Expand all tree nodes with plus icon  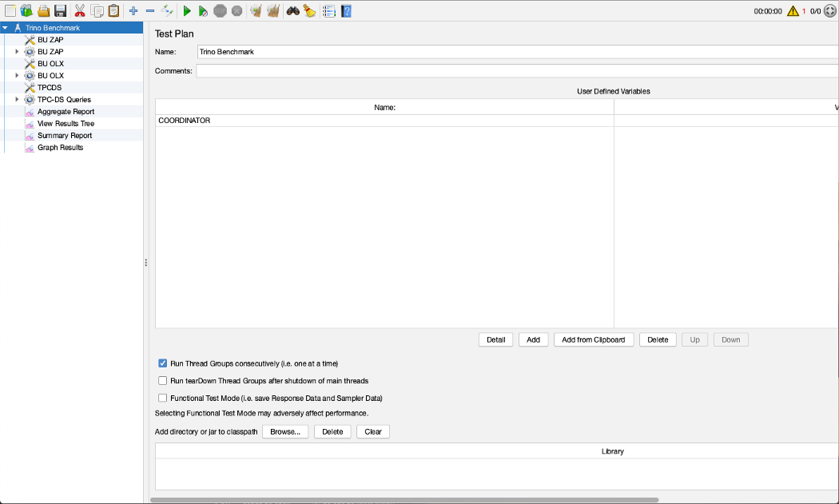(133, 10)
